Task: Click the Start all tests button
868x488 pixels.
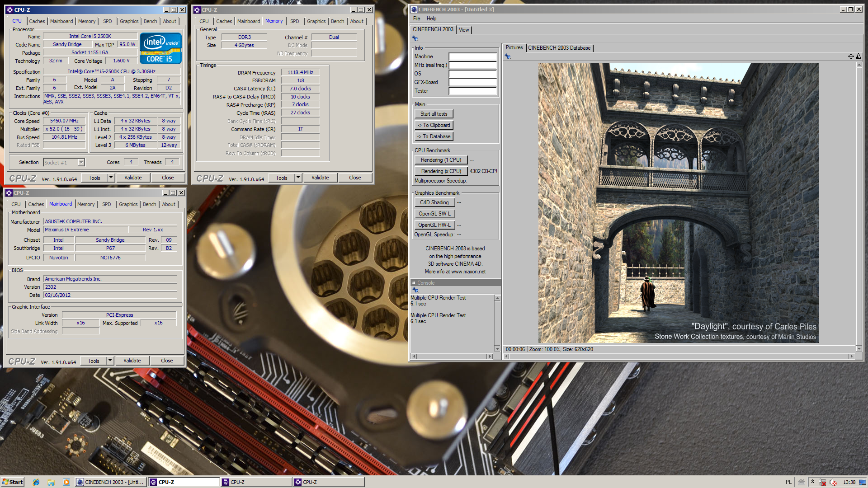Action: [x=434, y=114]
